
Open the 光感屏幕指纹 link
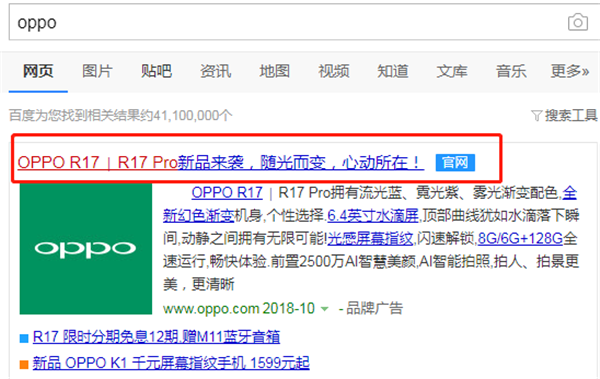[370, 239]
